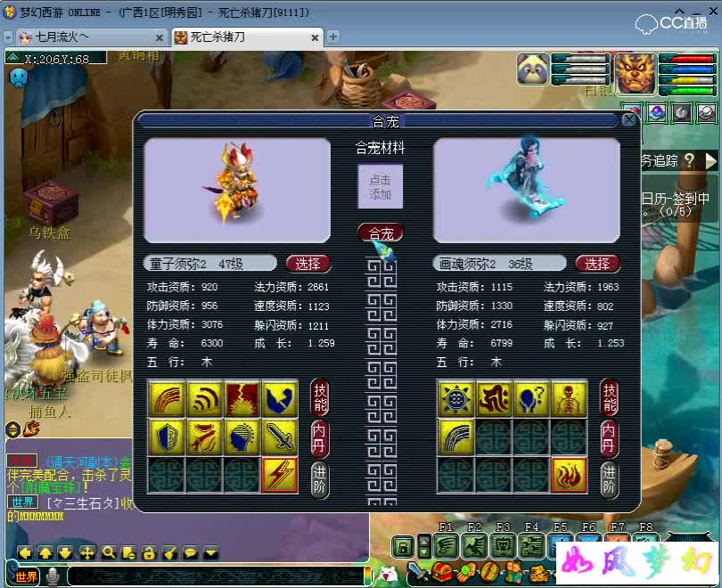This screenshot has width=722, height=588.
Task: Click the hotbar page up arrow
Action: click(x=424, y=541)
